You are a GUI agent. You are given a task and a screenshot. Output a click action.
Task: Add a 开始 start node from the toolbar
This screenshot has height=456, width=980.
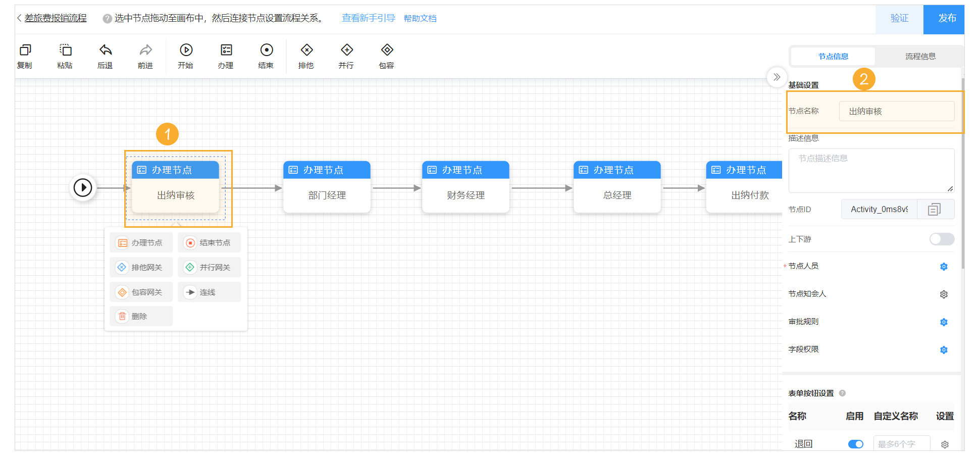186,56
